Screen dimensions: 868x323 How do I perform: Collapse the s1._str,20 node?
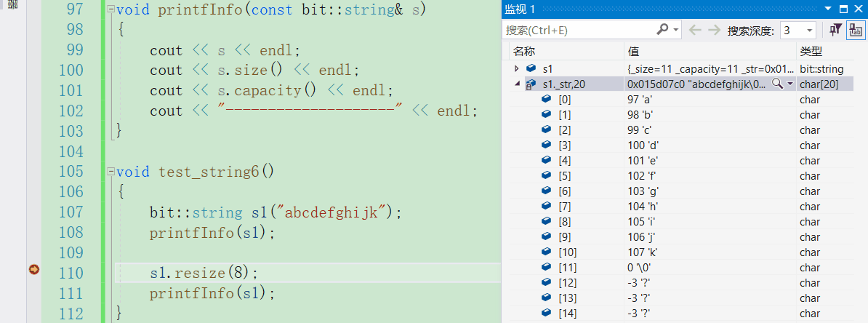(517, 84)
